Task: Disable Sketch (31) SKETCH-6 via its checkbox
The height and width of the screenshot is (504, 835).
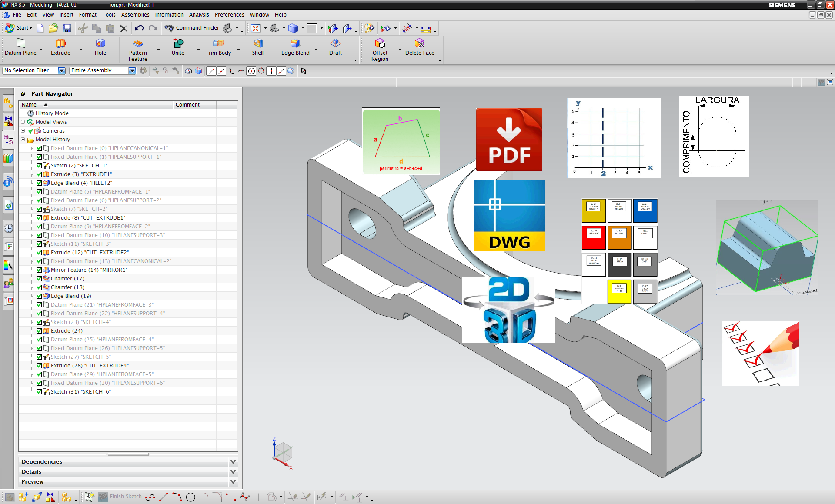Action: [x=39, y=391]
